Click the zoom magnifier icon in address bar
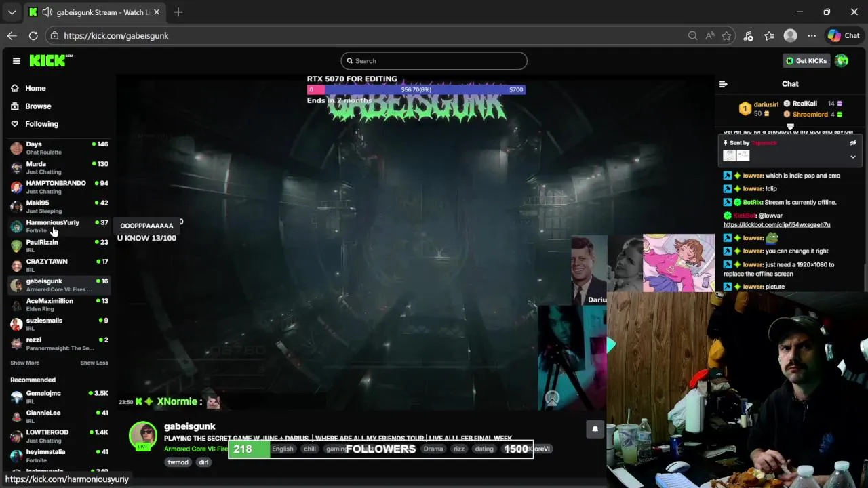The height and width of the screenshot is (488, 868). [x=692, y=35]
